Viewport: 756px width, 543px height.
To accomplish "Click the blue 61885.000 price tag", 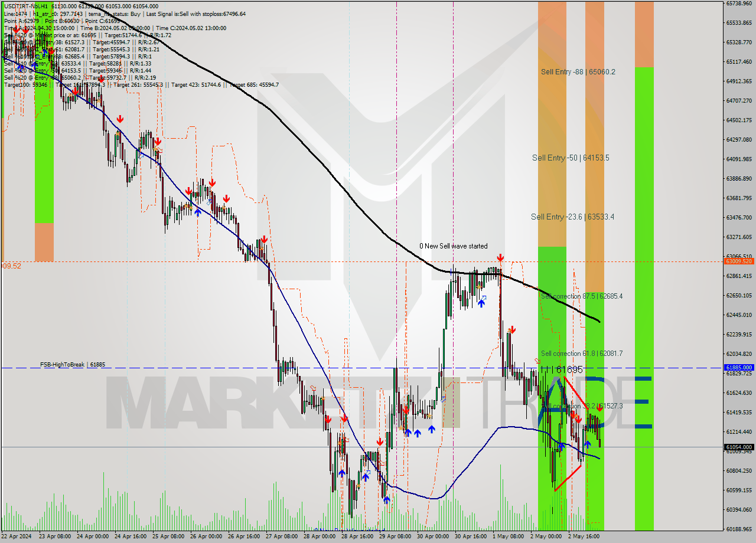I will tap(738, 367).
